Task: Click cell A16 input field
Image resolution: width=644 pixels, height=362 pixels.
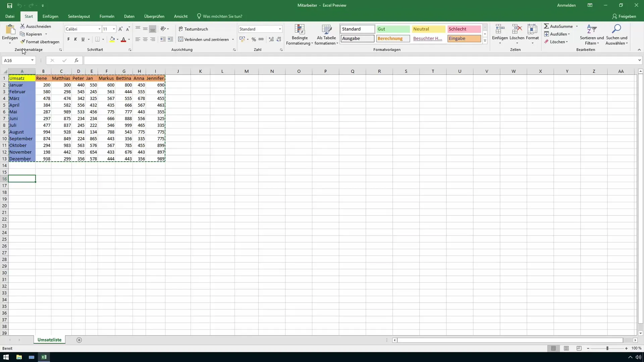Action: [22, 179]
